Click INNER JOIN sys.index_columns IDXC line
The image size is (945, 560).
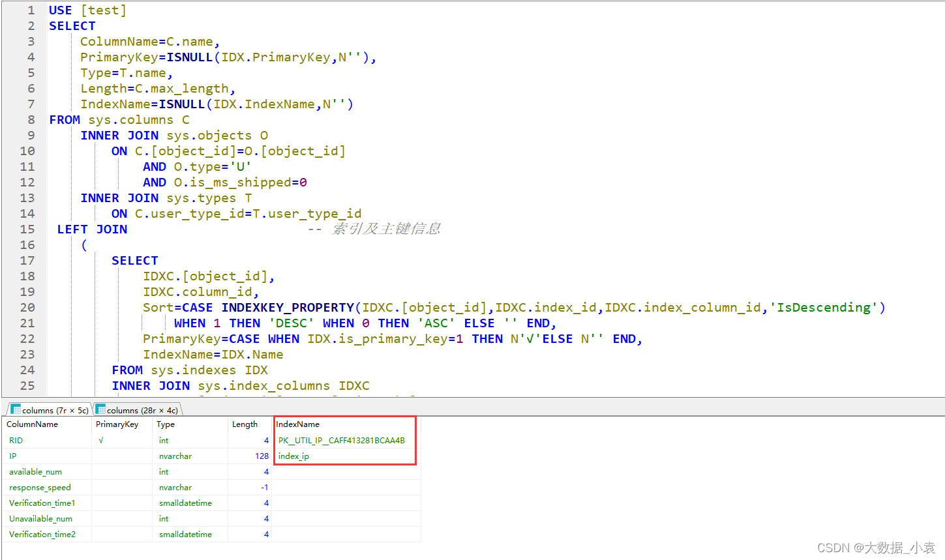[x=241, y=386]
